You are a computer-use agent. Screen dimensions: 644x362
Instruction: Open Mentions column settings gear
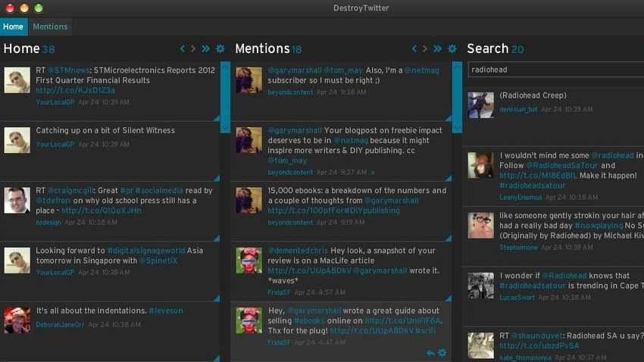[452, 48]
